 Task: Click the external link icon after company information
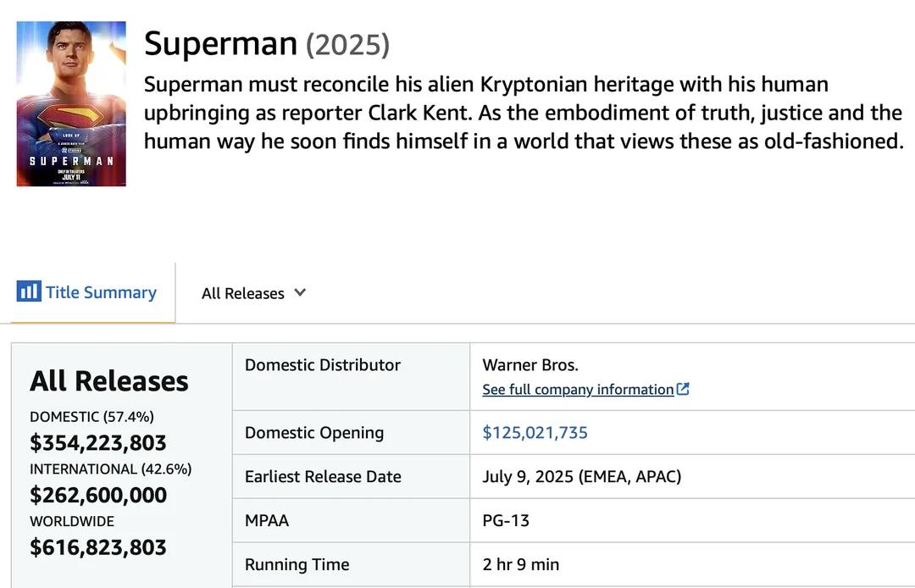click(x=683, y=389)
